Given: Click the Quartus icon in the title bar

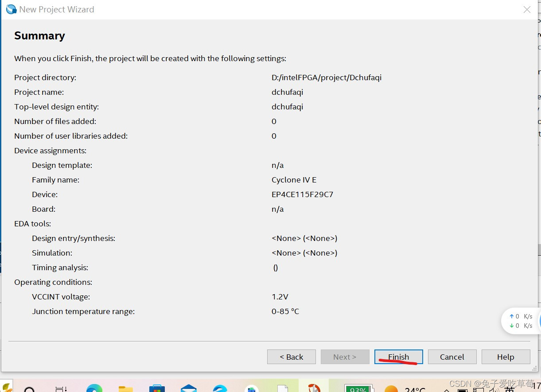Looking at the screenshot, I should 11,9.
